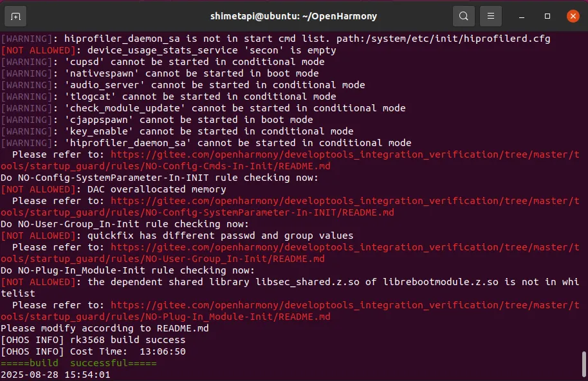This screenshot has width=588, height=381.
Task: Click the Cost Time 13:06:50 line
Action: click(x=93, y=351)
